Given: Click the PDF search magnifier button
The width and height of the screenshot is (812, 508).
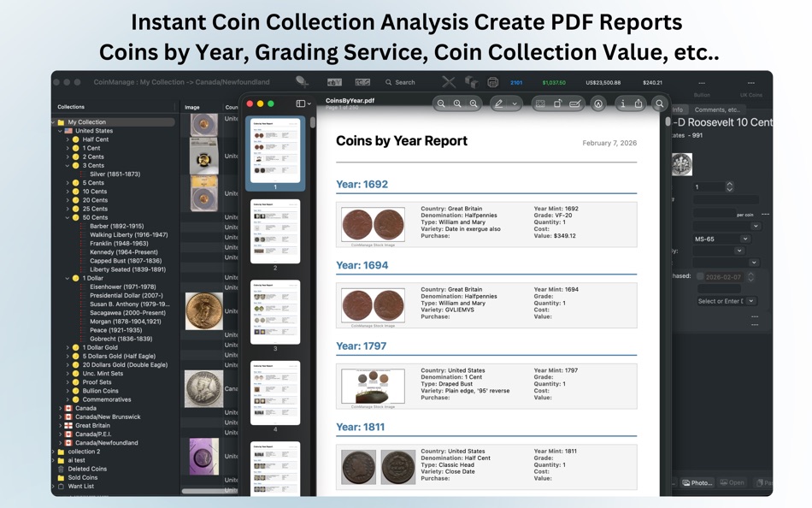Looking at the screenshot, I should [x=659, y=103].
